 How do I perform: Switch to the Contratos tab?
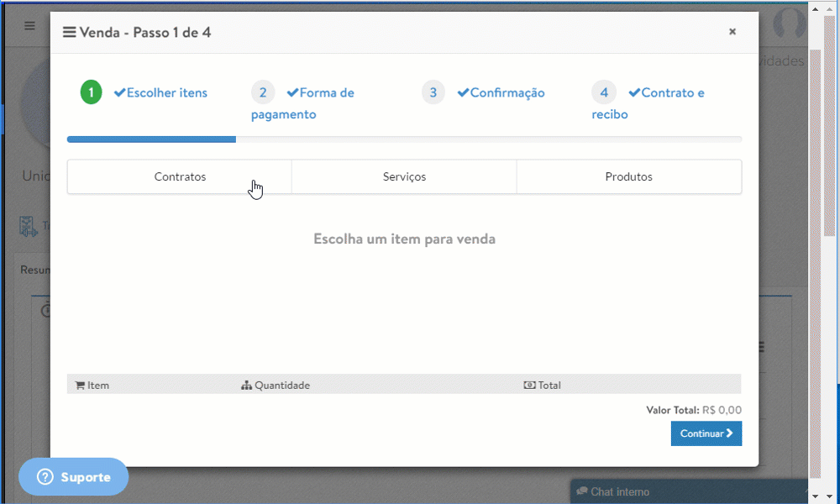180,177
